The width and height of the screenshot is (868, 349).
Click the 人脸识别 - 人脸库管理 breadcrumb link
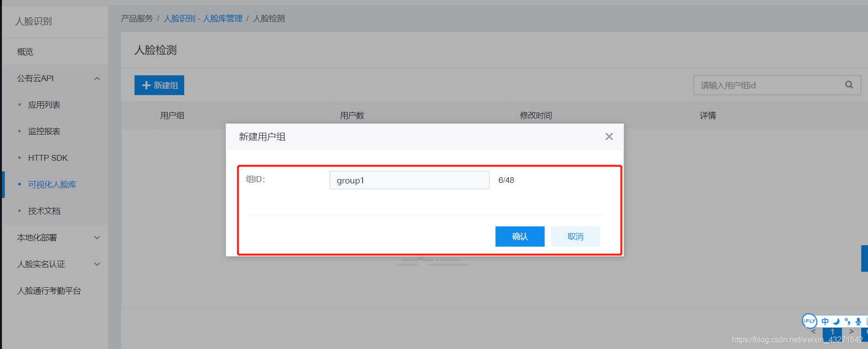(203, 18)
